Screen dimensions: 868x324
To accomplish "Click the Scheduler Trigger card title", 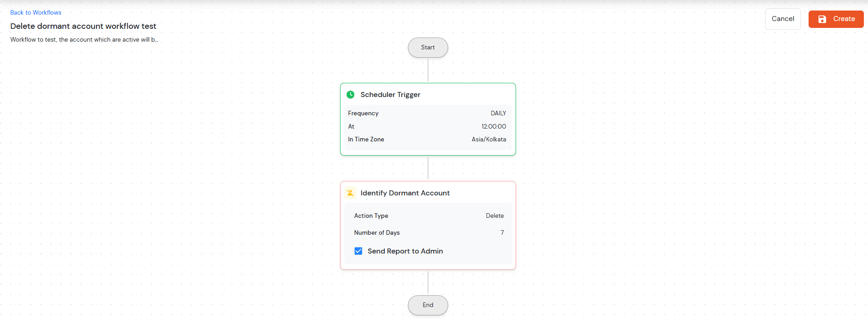I will click(390, 95).
